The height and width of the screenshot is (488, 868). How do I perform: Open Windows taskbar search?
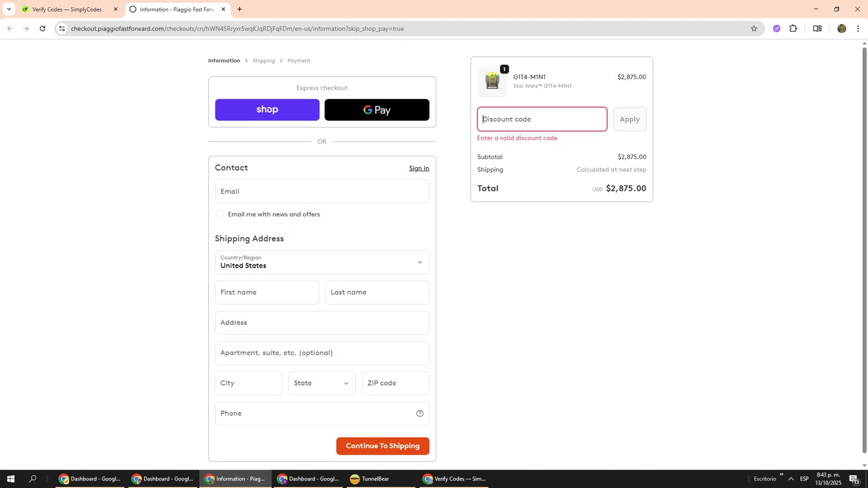[33, 479]
